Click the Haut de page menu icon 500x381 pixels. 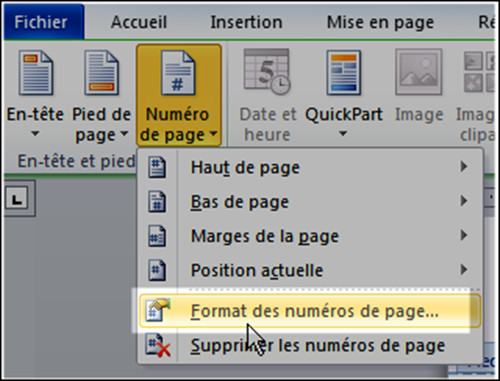tap(157, 167)
